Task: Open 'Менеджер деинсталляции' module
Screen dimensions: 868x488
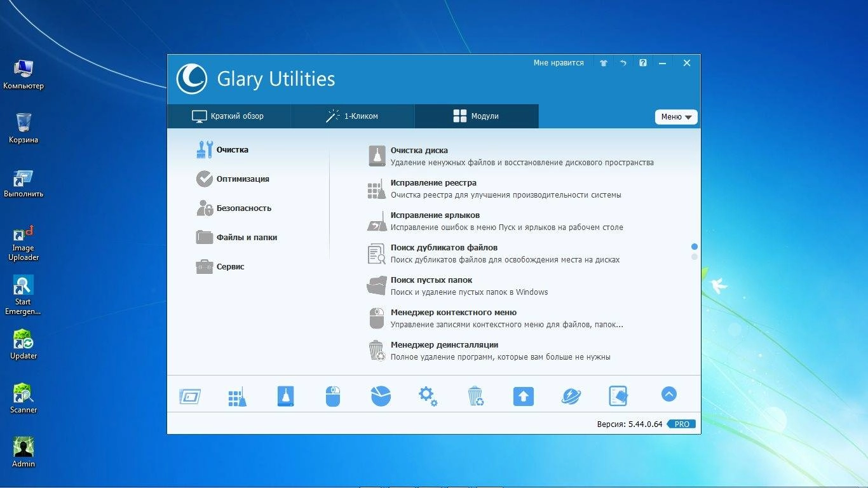Action: click(x=489, y=351)
